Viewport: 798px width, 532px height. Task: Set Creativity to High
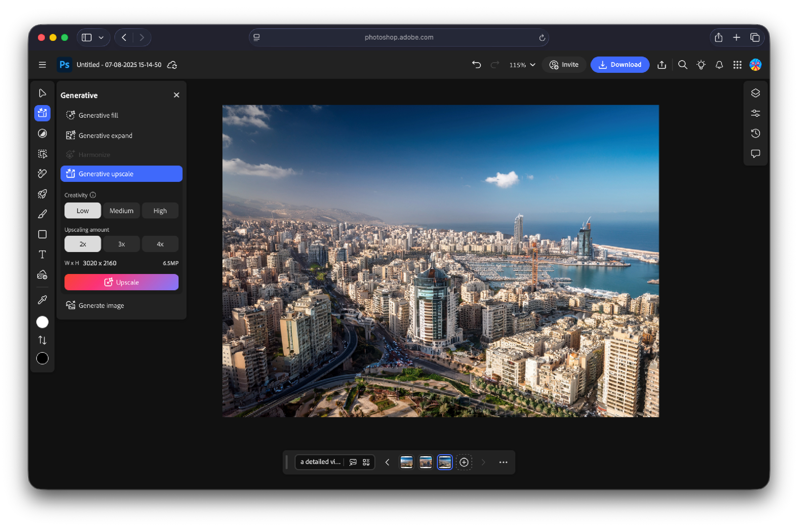(x=160, y=210)
